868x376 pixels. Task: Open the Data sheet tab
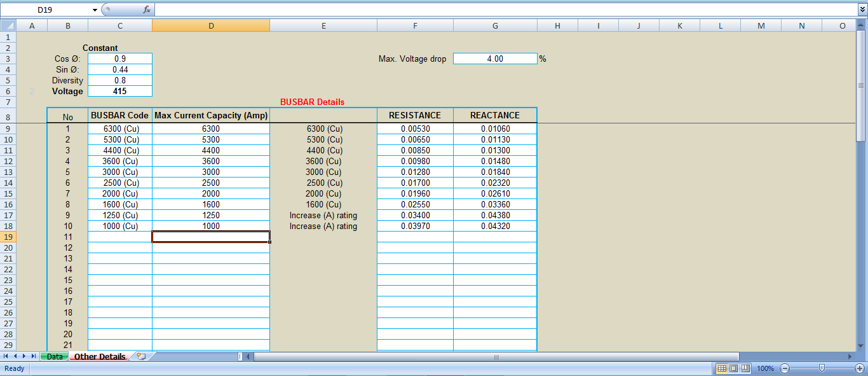pos(55,356)
